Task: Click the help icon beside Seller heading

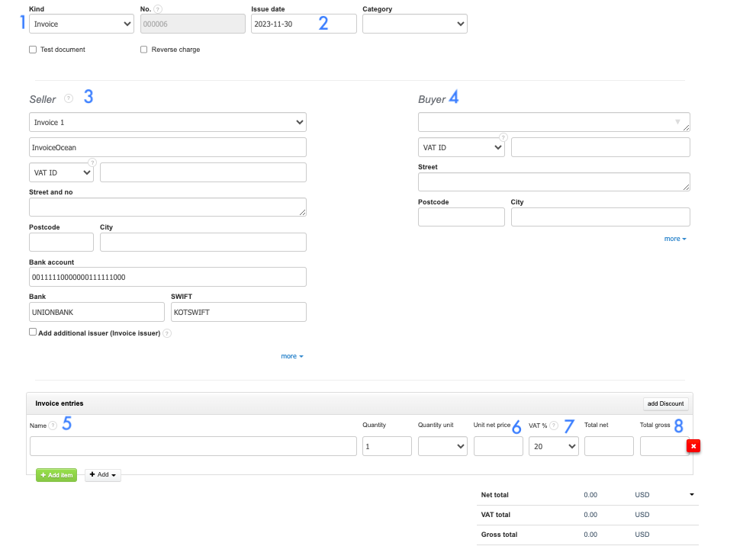Action: click(x=69, y=98)
